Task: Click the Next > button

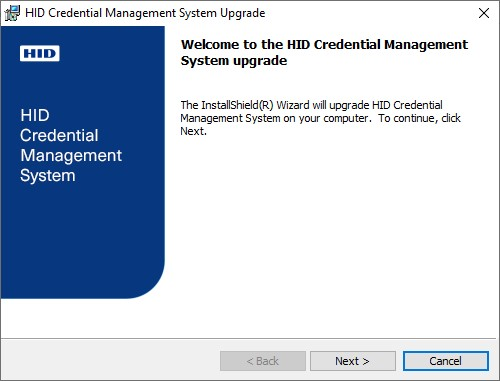Action: [x=353, y=361]
